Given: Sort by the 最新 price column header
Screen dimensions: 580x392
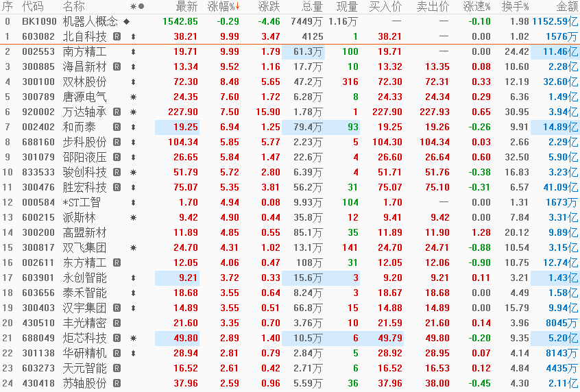Looking at the screenshot, I should (x=186, y=7).
